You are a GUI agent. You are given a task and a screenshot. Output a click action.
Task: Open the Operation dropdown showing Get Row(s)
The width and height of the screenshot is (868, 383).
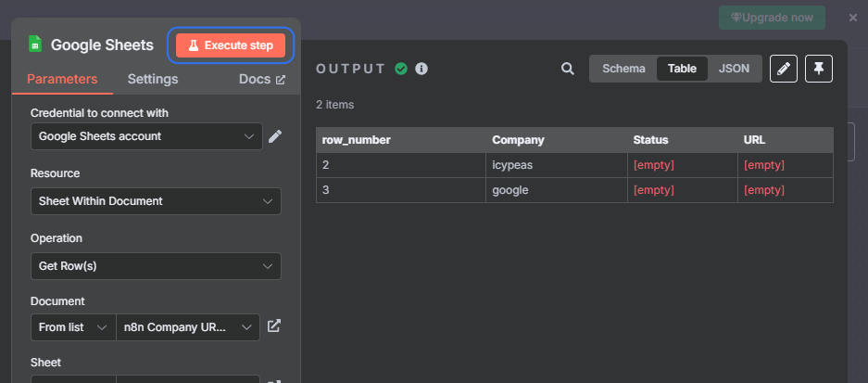157,266
